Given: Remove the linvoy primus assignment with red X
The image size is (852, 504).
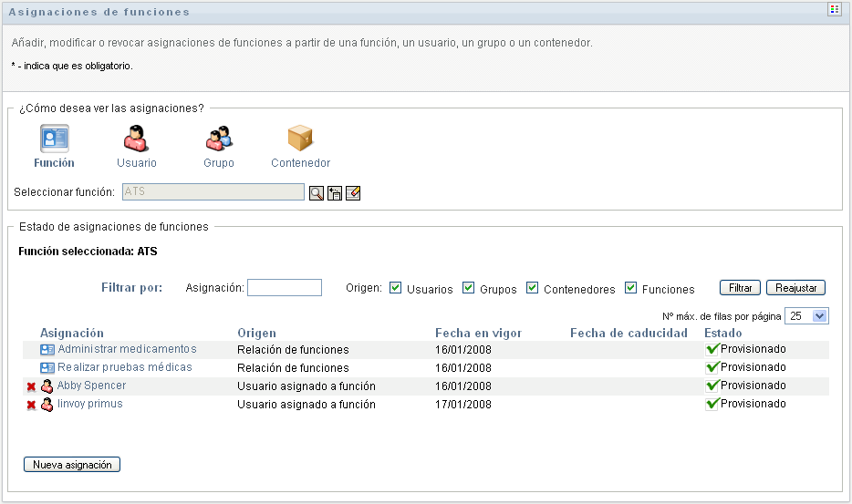Looking at the screenshot, I should (x=32, y=405).
